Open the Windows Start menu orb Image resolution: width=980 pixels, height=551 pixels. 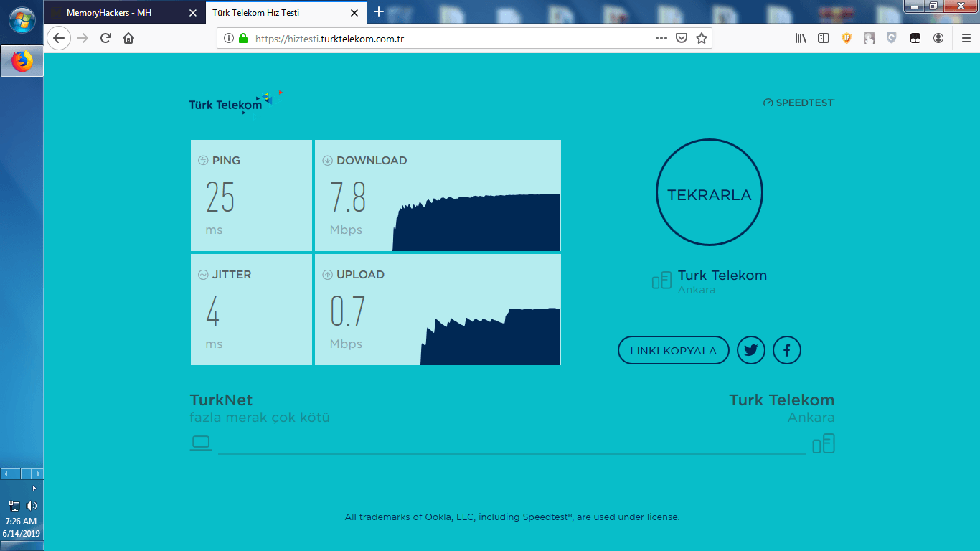[22, 21]
